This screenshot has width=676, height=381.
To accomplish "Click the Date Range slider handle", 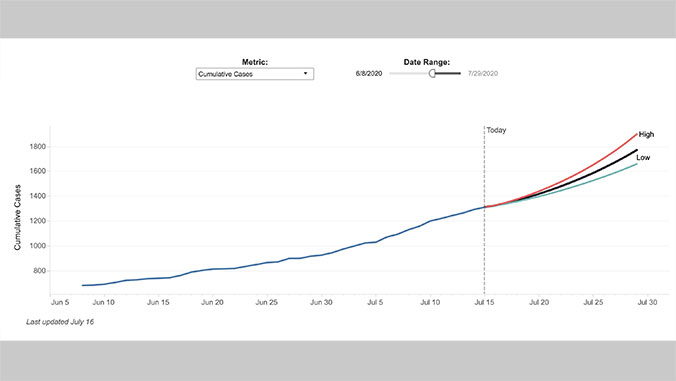I will 432,74.
